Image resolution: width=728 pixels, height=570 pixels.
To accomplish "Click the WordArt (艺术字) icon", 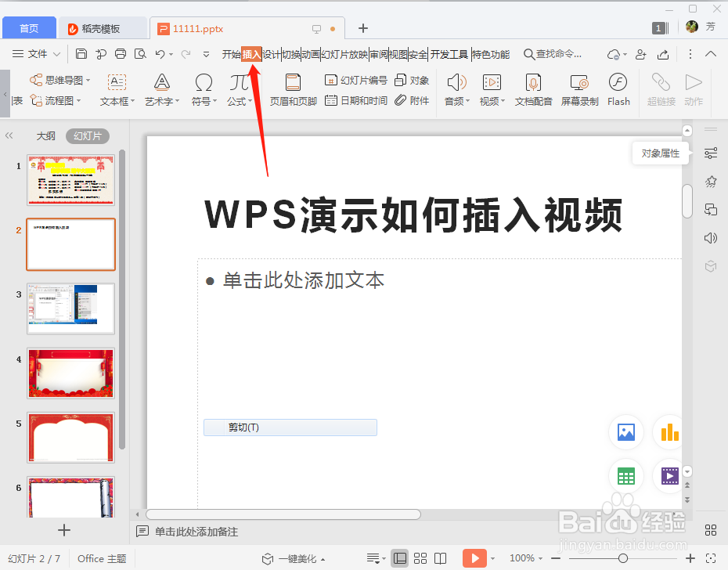I will [161, 83].
